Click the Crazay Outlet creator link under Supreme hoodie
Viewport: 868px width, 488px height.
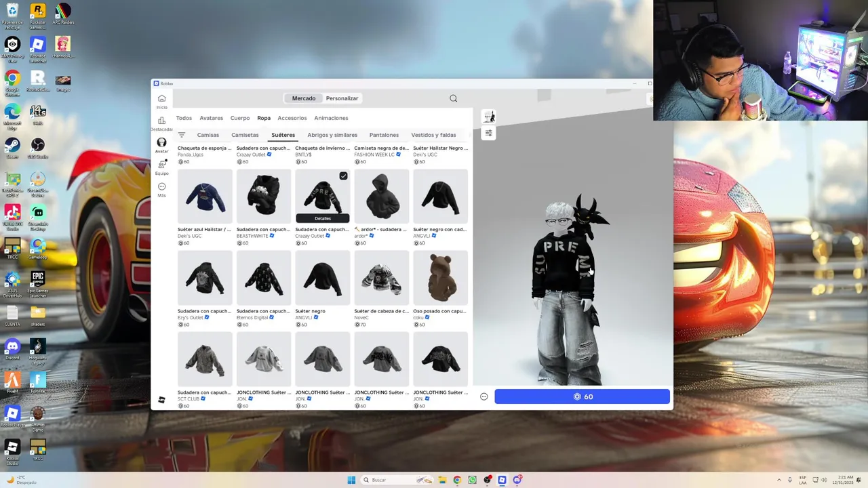(310, 236)
